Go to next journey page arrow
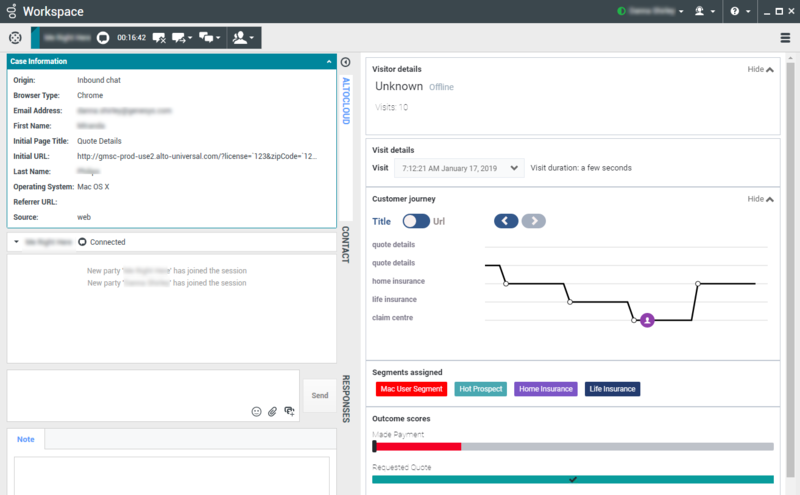The width and height of the screenshot is (800, 495). pyautogui.click(x=534, y=221)
